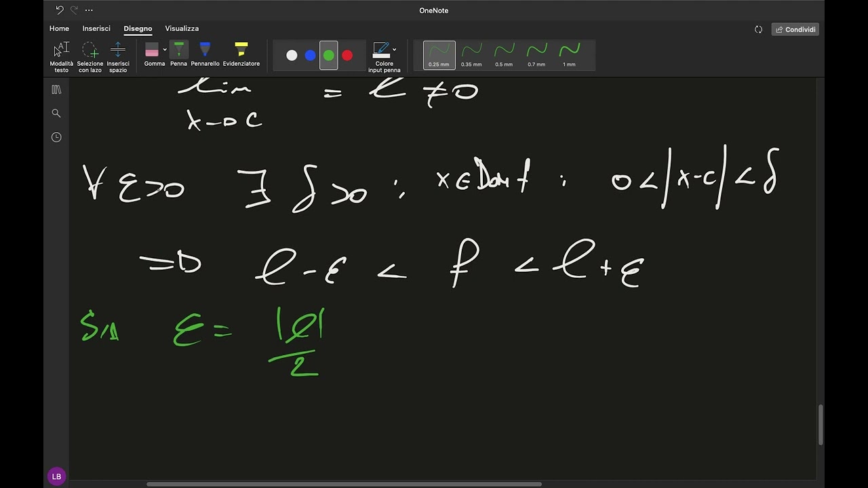Activate Modalità testo tool
The height and width of the screenshot is (488, 868).
coord(62,57)
